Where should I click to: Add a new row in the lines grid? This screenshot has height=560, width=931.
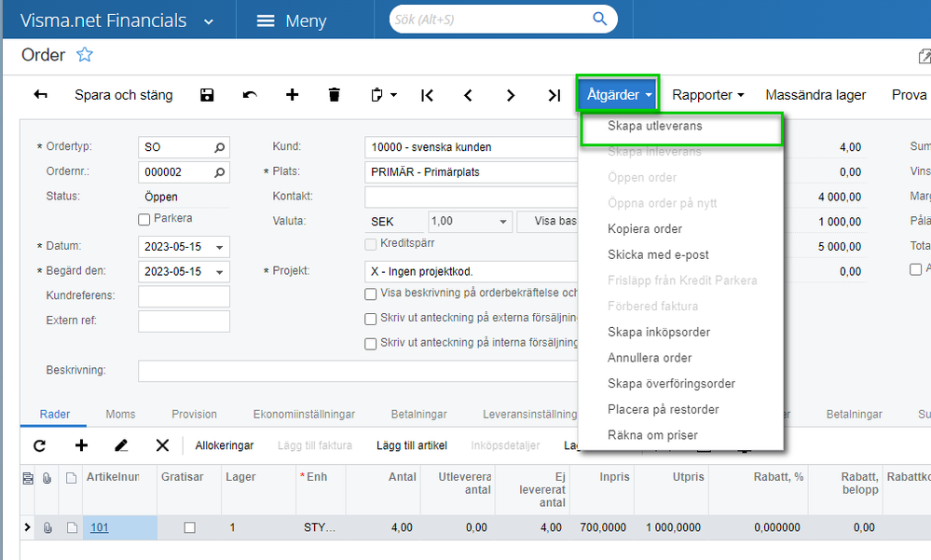coord(81,445)
